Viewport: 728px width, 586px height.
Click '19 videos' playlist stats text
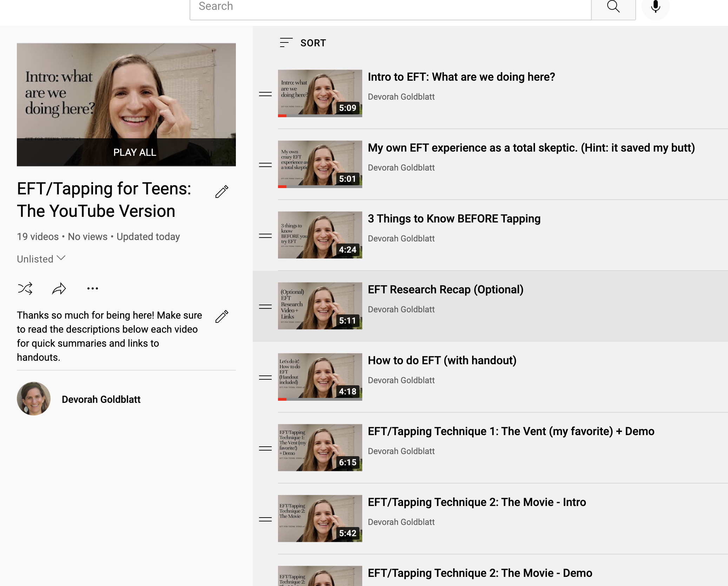[38, 237]
